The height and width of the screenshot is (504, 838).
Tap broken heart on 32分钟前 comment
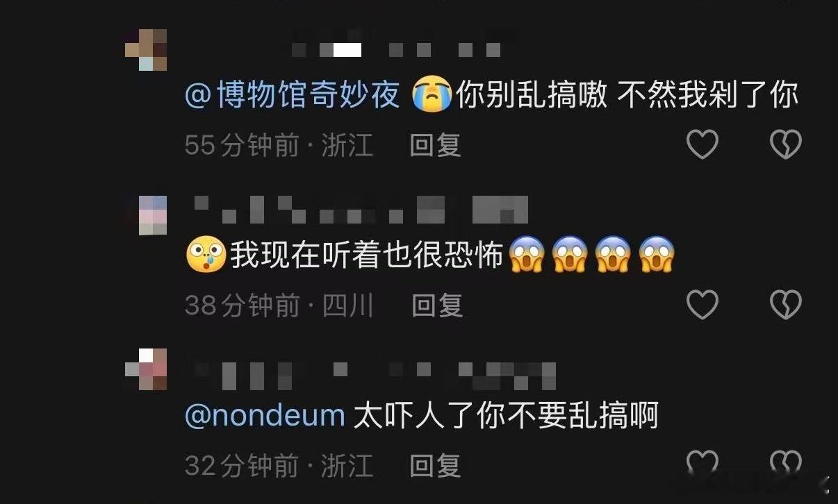[786, 464]
